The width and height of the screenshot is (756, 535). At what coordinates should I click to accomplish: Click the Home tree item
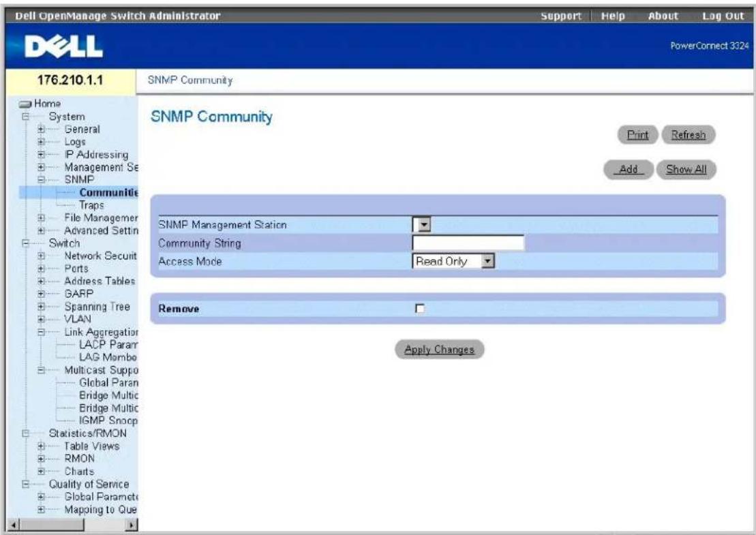(x=47, y=104)
